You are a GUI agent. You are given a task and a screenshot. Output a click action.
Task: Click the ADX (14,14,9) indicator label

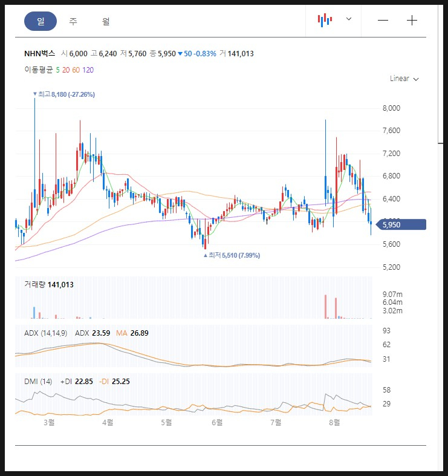46,333
